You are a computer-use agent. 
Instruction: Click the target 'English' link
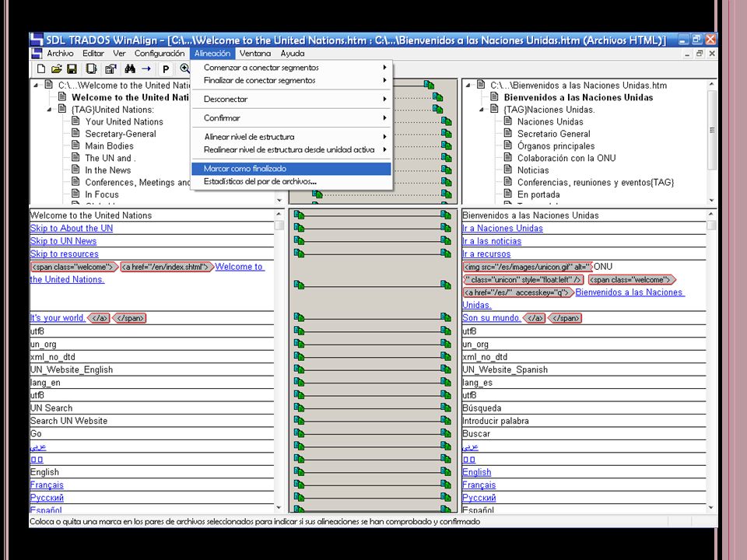point(476,472)
